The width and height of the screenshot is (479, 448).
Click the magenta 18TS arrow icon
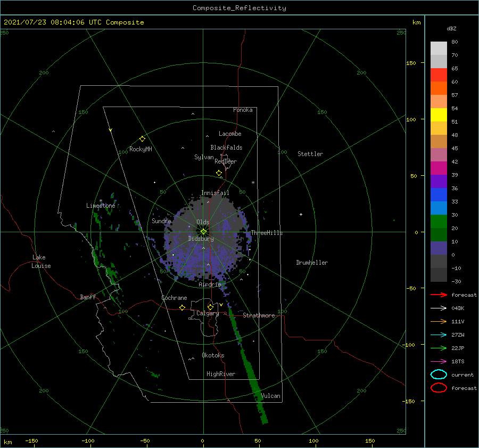[x=439, y=361]
